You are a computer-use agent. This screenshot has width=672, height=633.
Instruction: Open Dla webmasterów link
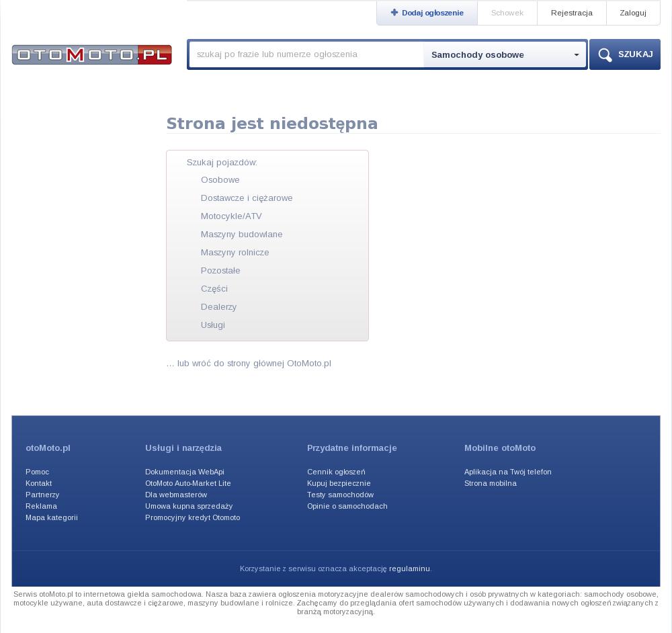click(x=175, y=495)
